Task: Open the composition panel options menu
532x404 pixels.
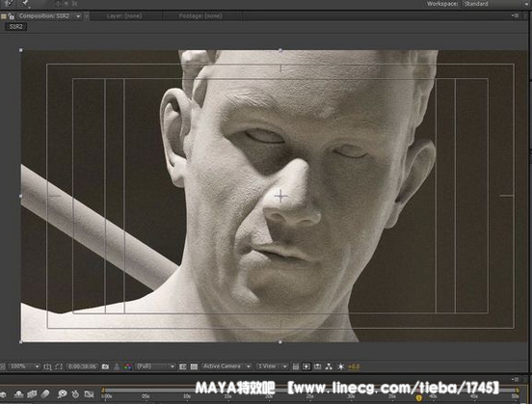Action: coord(516,15)
